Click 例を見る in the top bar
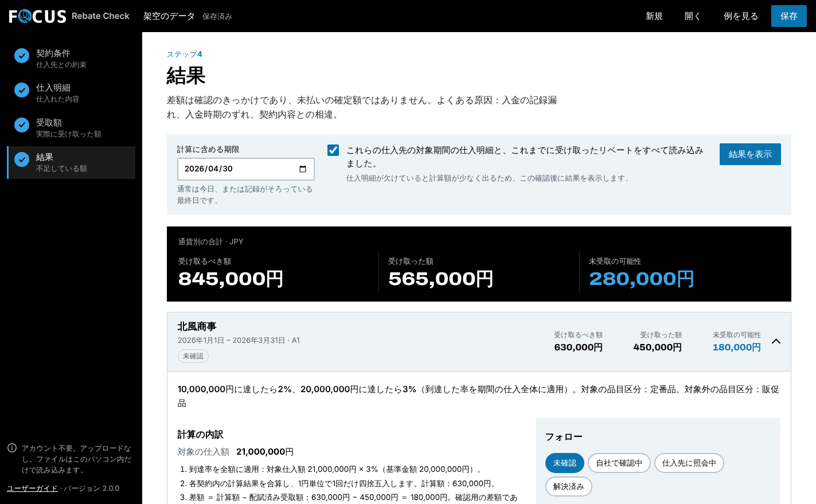 [741, 16]
